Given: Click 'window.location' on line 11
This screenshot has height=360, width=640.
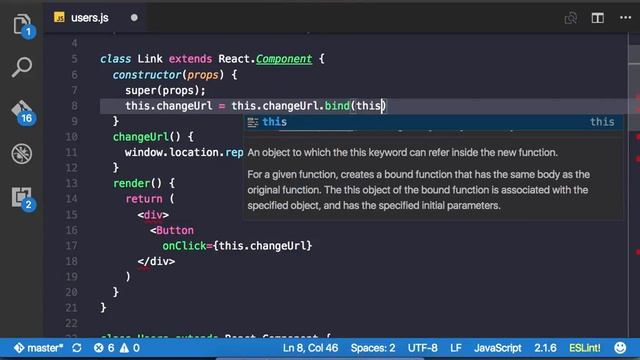Looking at the screenshot, I should 172,152.
